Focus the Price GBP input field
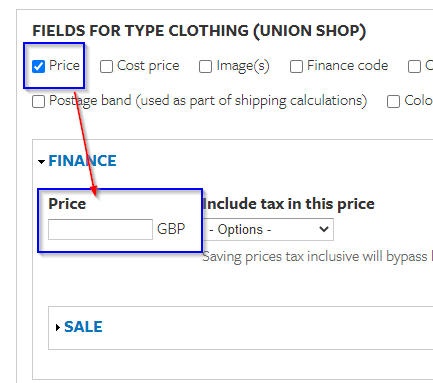This screenshot has width=433, height=383. (x=100, y=229)
